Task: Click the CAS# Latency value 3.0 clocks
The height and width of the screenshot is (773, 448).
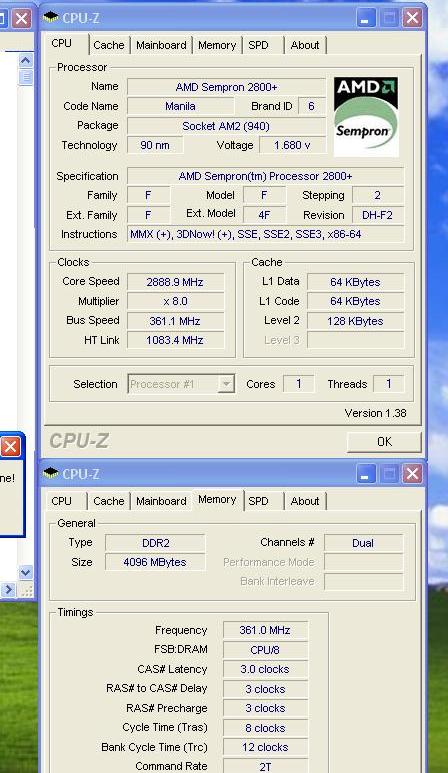Action: pyautogui.click(x=265, y=669)
